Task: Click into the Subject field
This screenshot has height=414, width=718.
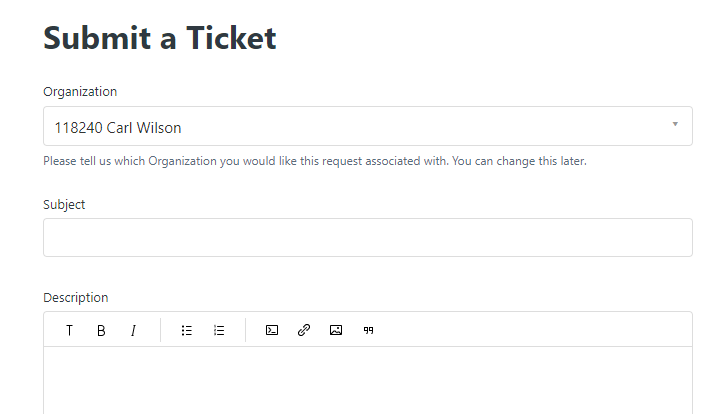Action: (367, 238)
